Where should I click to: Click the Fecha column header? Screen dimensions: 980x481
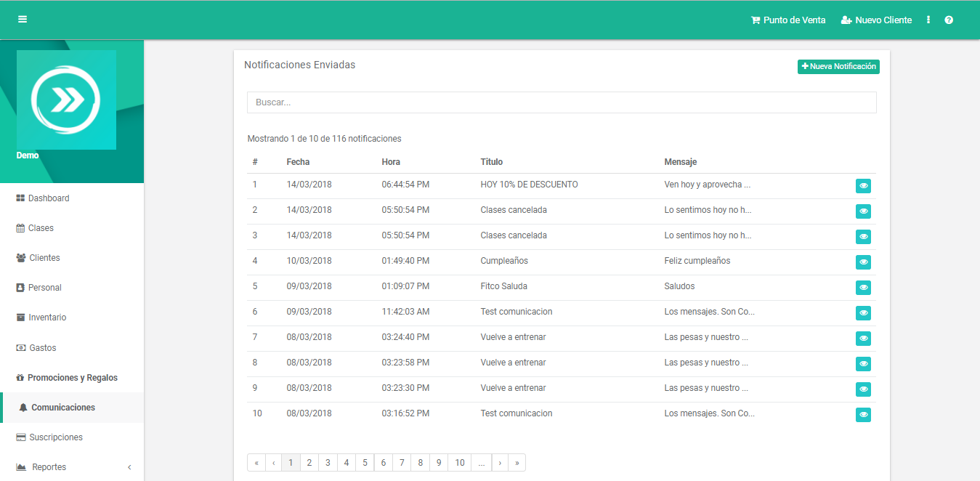click(298, 162)
